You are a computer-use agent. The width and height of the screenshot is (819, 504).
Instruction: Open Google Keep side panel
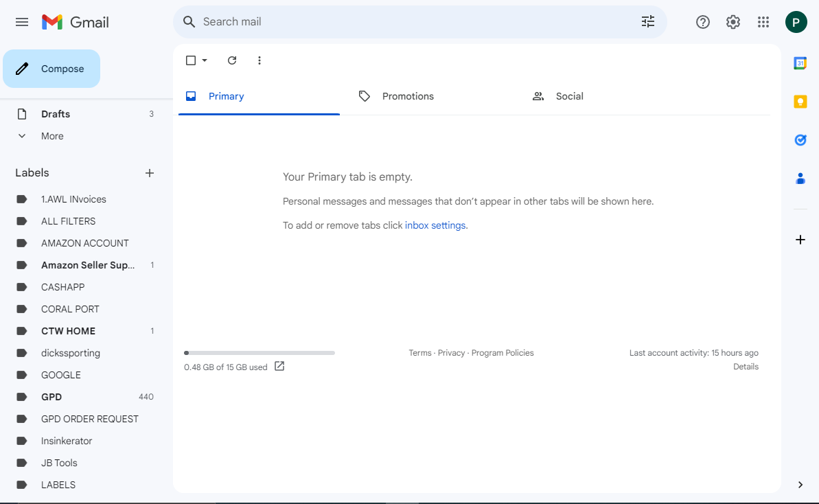pyautogui.click(x=800, y=102)
